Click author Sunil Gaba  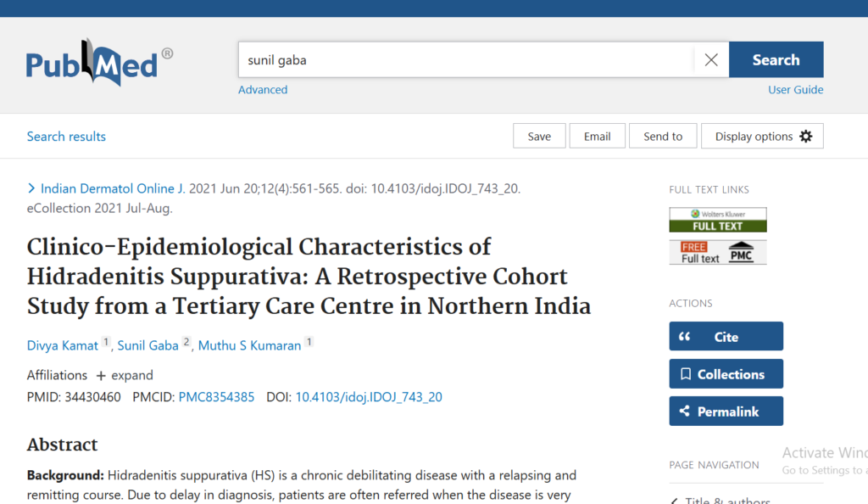coord(147,345)
